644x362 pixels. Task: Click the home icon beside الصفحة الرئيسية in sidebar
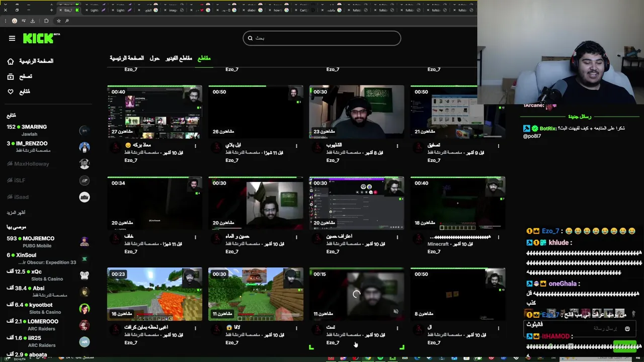[11, 61]
